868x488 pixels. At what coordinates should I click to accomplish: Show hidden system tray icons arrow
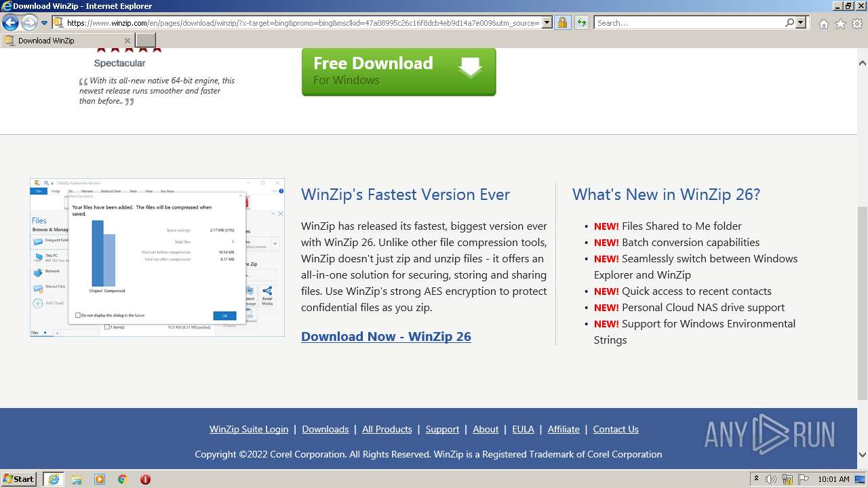tap(756, 479)
